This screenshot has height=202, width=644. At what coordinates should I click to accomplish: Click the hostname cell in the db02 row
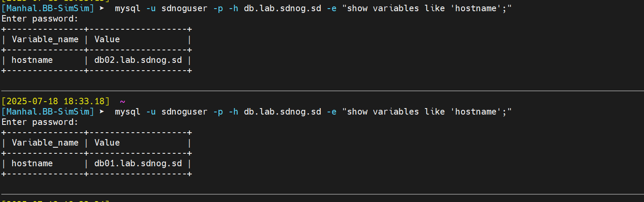coord(32,60)
